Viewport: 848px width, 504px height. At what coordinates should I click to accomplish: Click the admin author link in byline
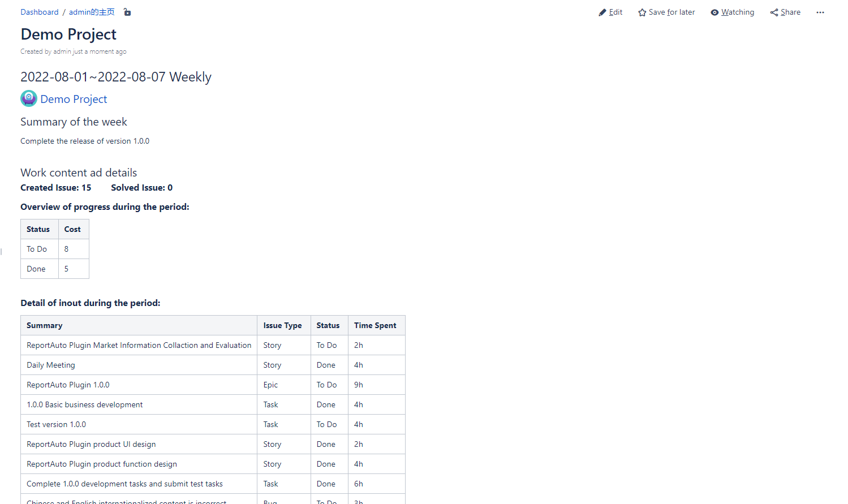pos(62,51)
